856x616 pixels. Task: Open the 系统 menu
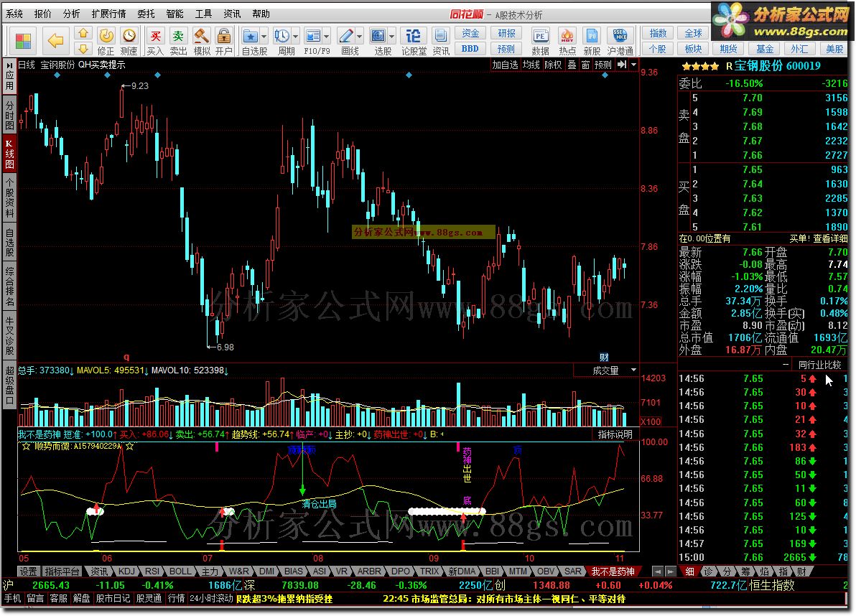(x=14, y=14)
